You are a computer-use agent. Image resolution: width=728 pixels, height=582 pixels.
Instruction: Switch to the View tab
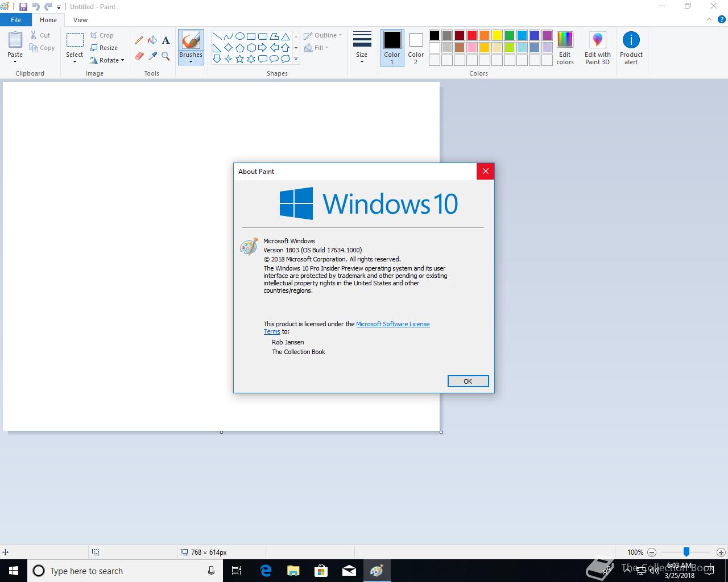pos(80,20)
